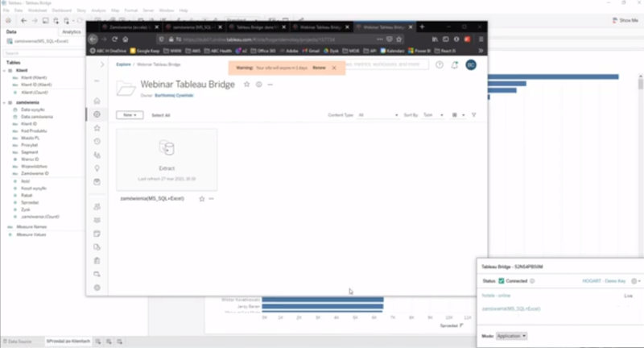Add new worksheet icon at bottom

point(98,342)
